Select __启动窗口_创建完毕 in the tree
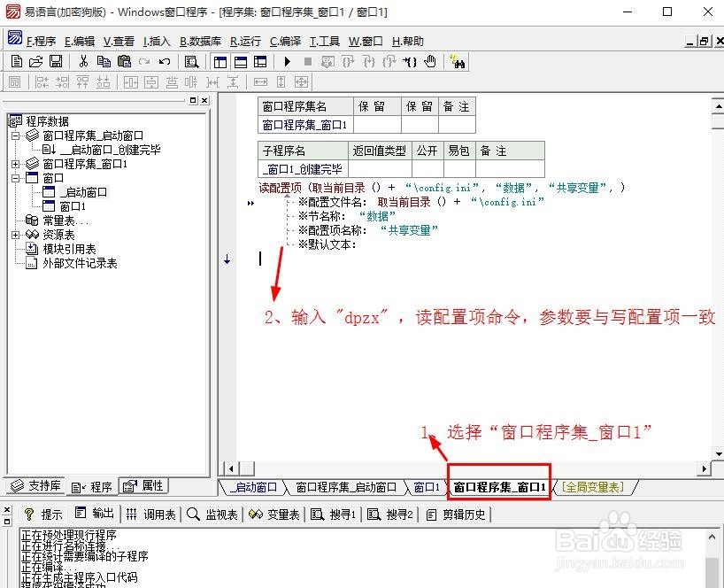The height and width of the screenshot is (588, 724). click(111, 150)
